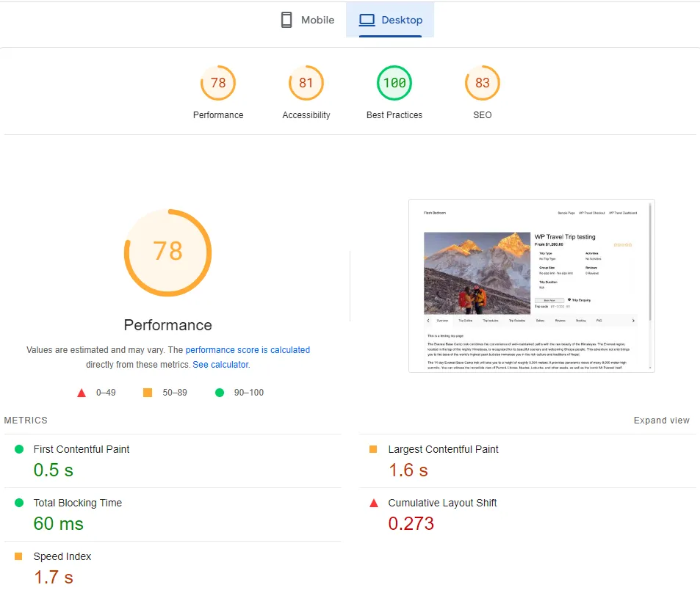The image size is (700, 593).
Task: Click the orange square 50–89 legend icon
Action: coord(148,393)
